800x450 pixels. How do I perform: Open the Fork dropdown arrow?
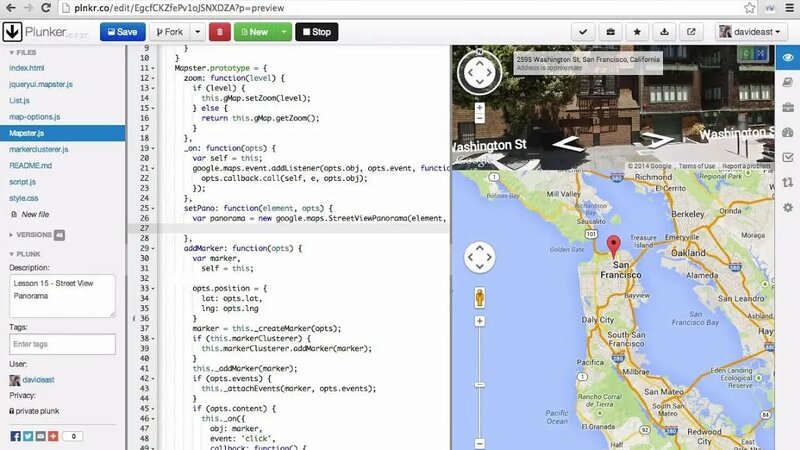198,32
